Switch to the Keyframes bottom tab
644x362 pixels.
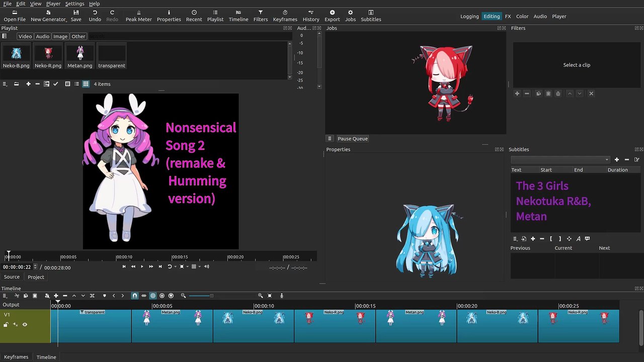[16, 357]
